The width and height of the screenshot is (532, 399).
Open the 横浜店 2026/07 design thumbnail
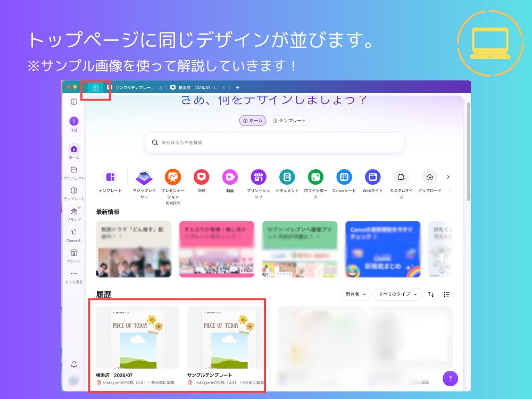(x=138, y=338)
